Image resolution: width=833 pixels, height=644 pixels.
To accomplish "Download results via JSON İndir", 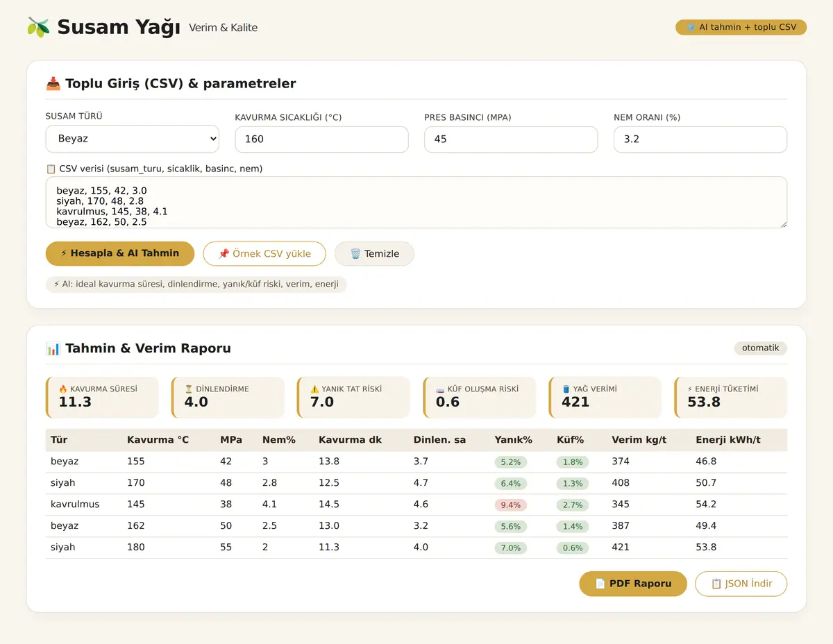I will click(x=741, y=584).
